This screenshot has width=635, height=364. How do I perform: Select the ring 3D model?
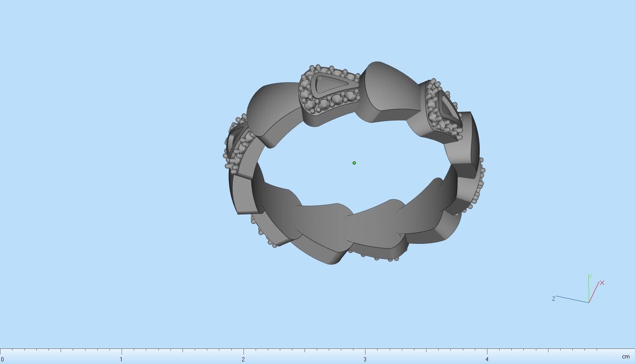click(x=354, y=163)
